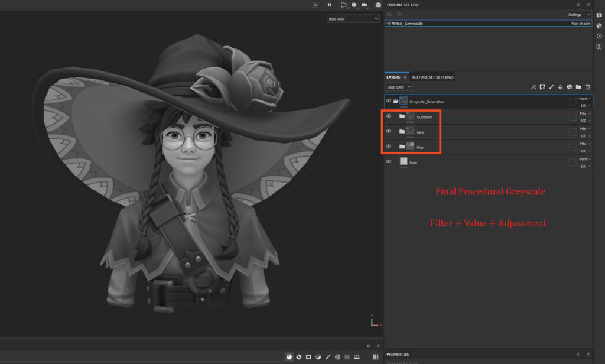Click the Main shader button for Witch_Greyscale
The width and height of the screenshot is (605, 364).
click(581, 24)
